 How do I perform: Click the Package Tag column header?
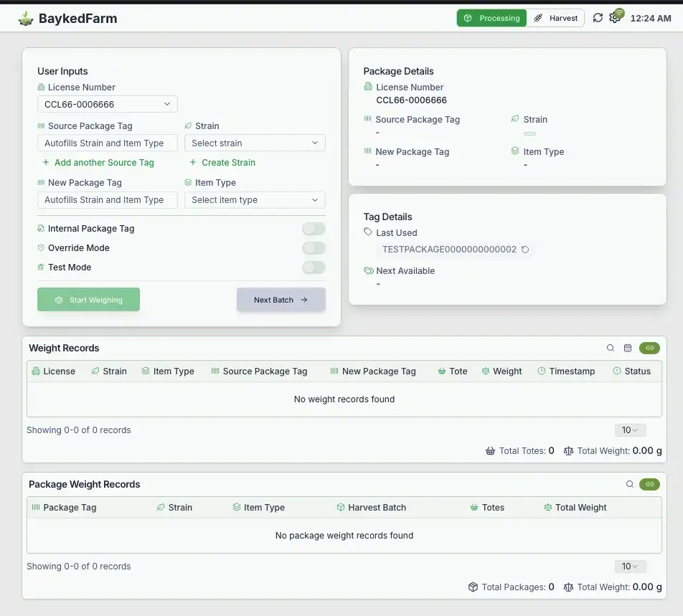point(64,508)
